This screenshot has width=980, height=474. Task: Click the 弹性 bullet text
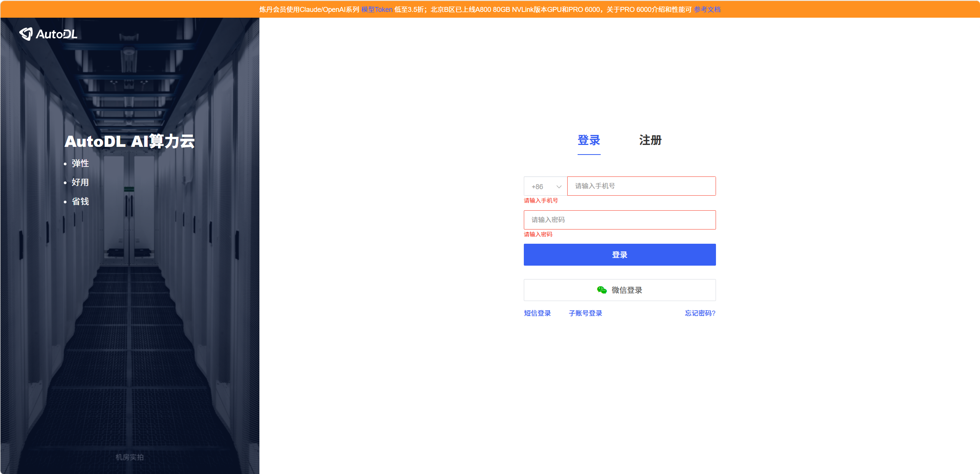(x=80, y=163)
